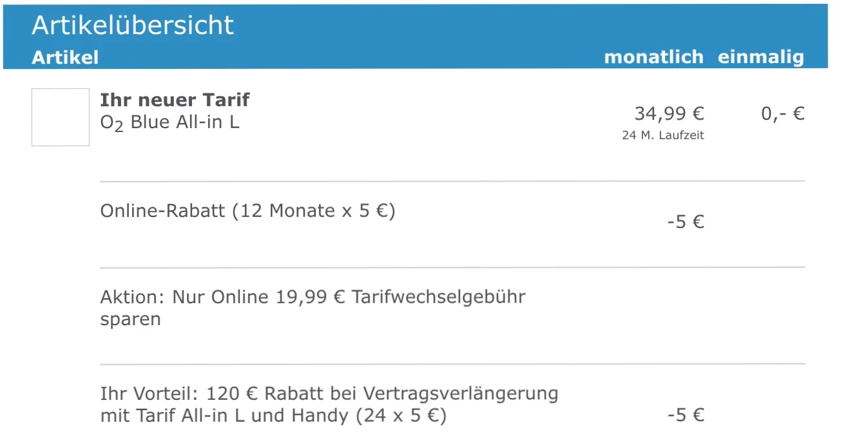Click the bold Ihr neuer Tarif label
Screen dimensions: 868x443
click(175, 100)
